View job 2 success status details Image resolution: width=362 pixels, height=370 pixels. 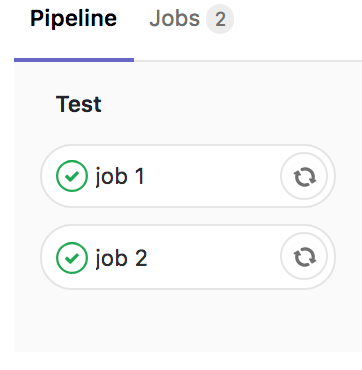pos(72,258)
